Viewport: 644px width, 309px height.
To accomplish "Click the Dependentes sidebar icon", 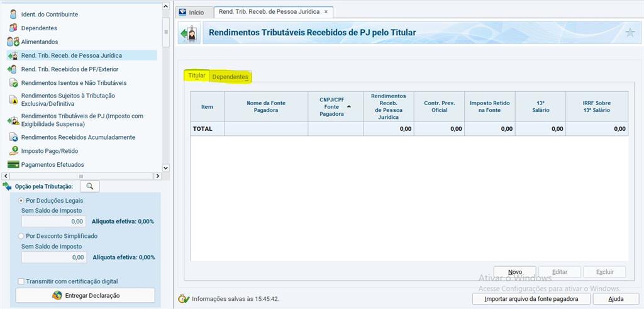I will coord(14,28).
